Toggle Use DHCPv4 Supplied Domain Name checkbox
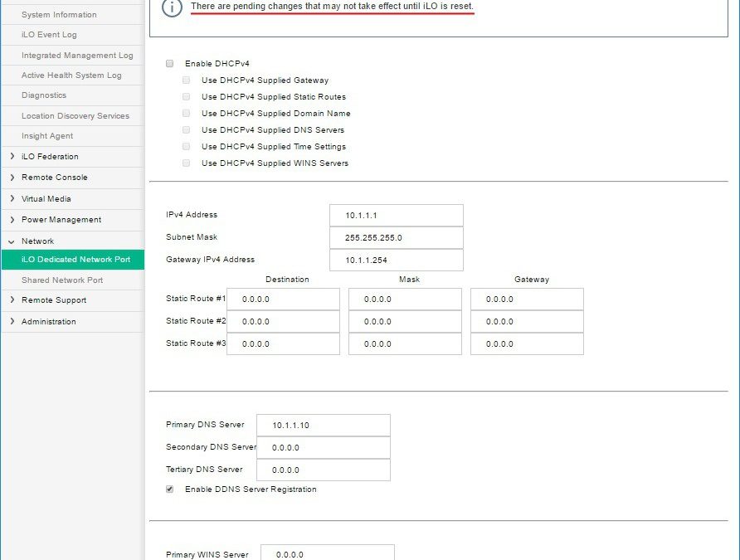The image size is (740, 560). click(x=186, y=113)
